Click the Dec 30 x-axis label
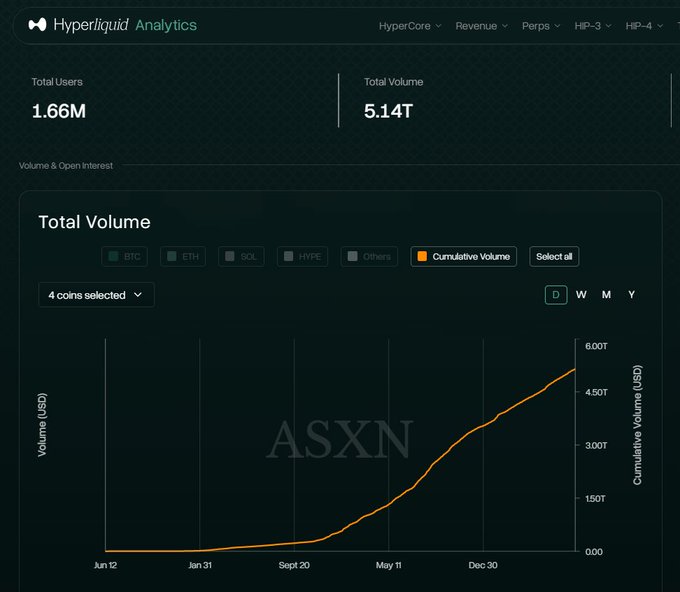 coord(483,565)
